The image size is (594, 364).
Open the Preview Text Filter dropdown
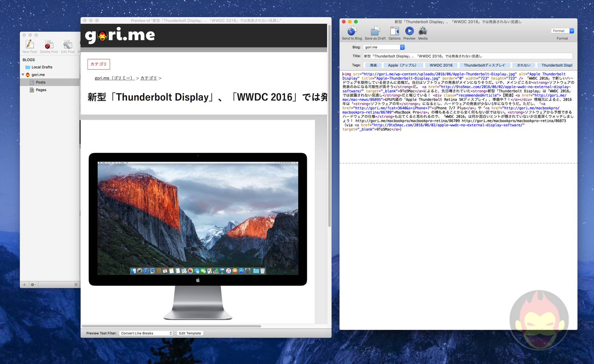coord(146,333)
